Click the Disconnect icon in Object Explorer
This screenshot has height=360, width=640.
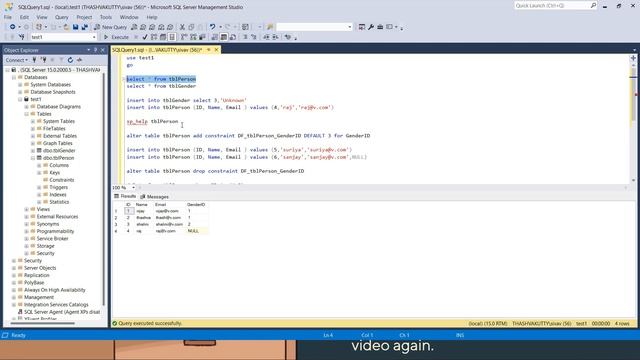point(43,60)
